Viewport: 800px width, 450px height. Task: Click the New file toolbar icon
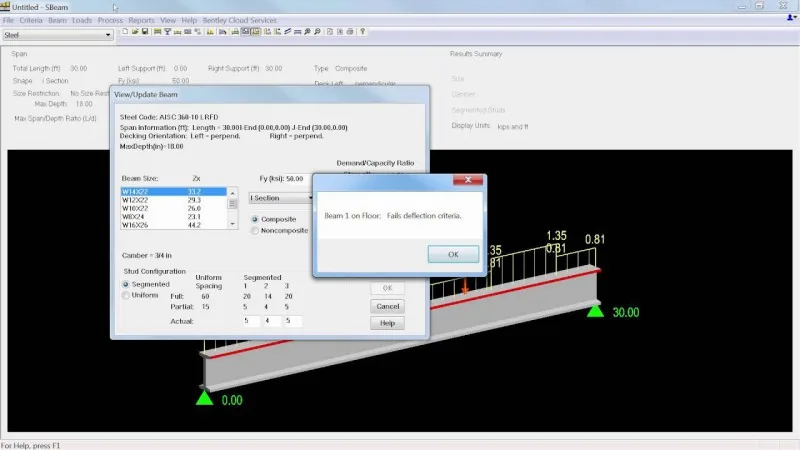(x=125, y=32)
